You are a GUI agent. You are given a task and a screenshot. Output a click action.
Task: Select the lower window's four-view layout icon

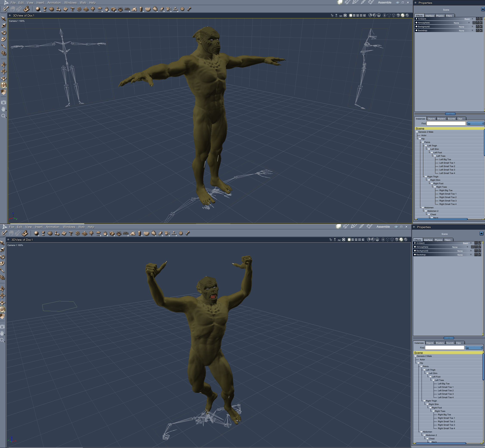point(359,239)
